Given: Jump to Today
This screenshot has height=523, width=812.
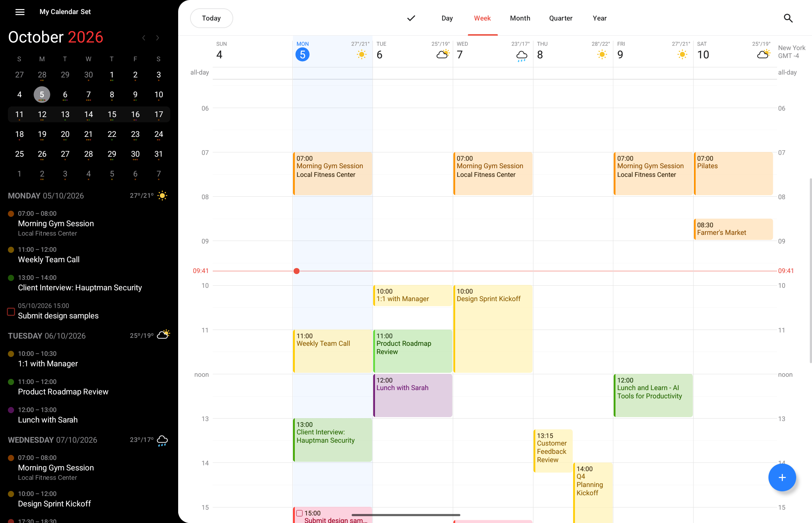Looking at the screenshot, I should [211, 18].
